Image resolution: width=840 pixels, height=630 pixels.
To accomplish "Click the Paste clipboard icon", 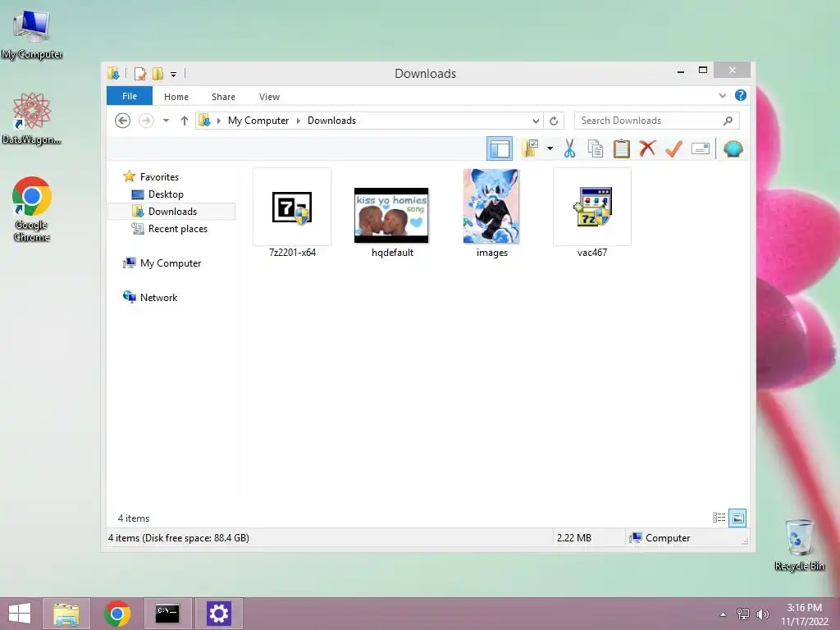I will (x=622, y=148).
